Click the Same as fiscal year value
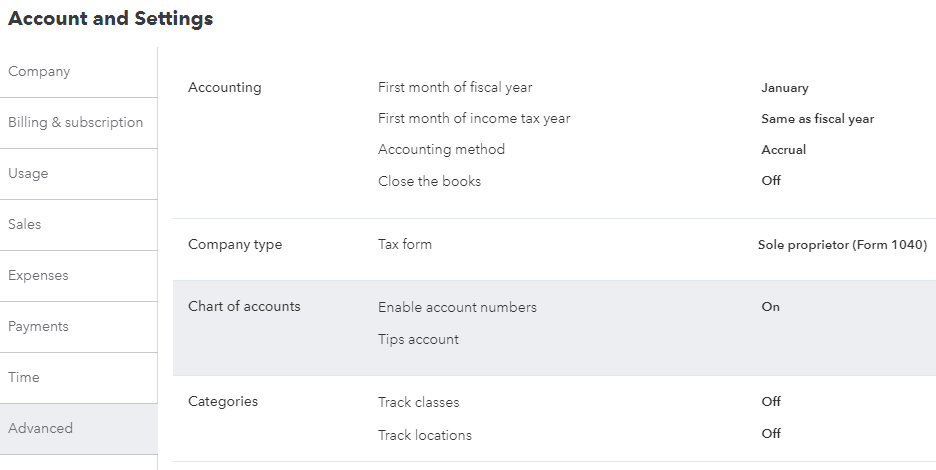Screen dimensions: 936x470 coord(817,119)
